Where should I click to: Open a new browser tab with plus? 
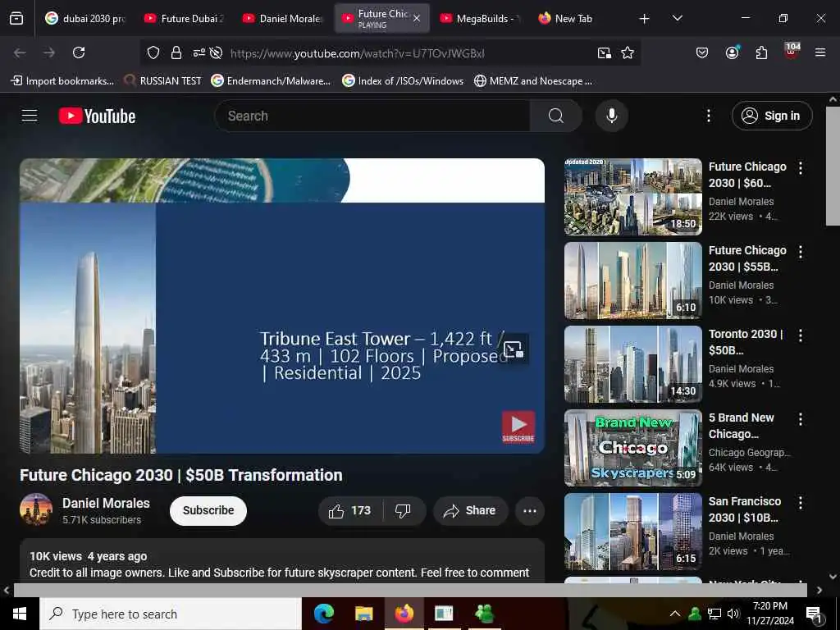645,19
